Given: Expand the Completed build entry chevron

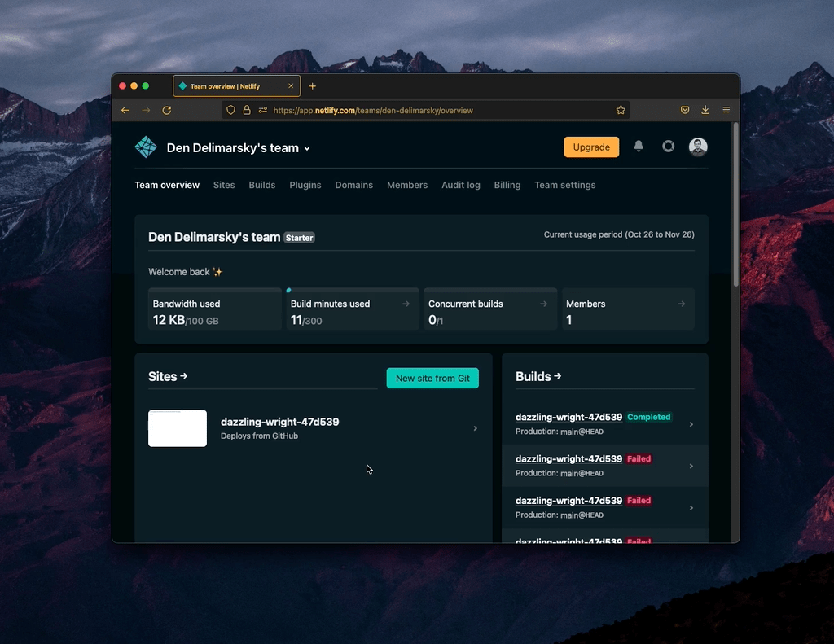Looking at the screenshot, I should [x=691, y=423].
